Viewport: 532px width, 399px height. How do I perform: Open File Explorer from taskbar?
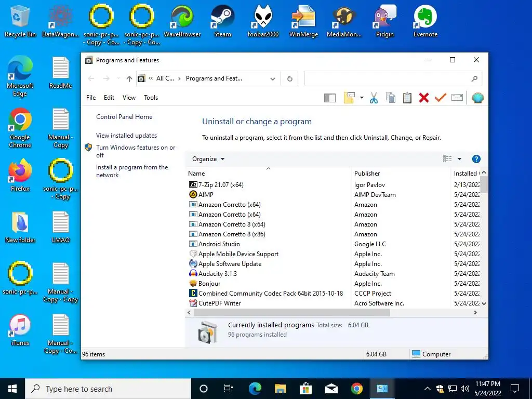pyautogui.click(x=280, y=389)
